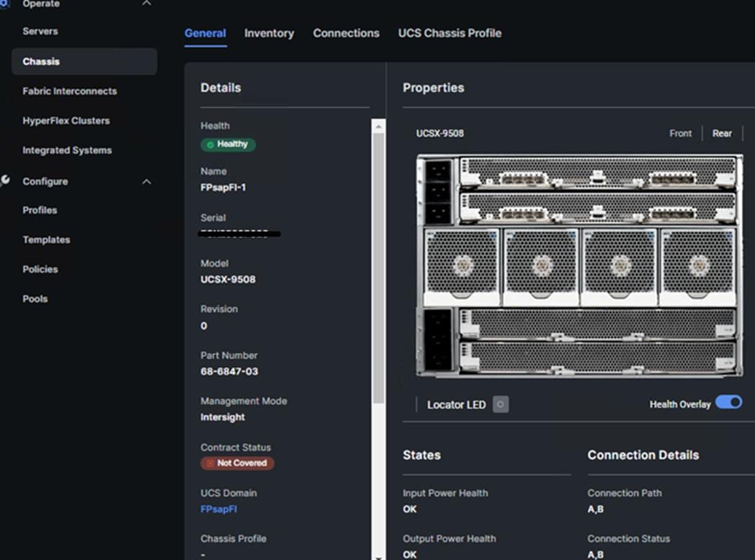Open the FPsapFI UCS Domain link
Image resolution: width=755 pixels, height=560 pixels.
coord(218,510)
